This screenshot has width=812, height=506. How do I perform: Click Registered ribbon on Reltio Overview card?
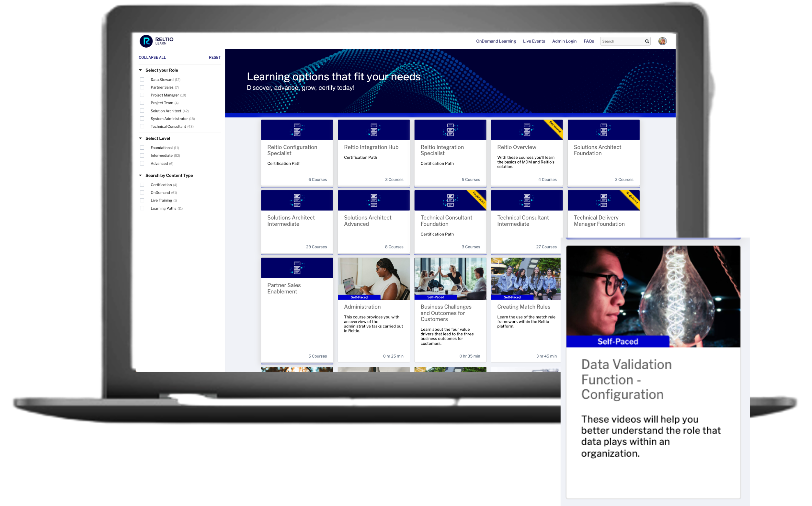tap(555, 128)
